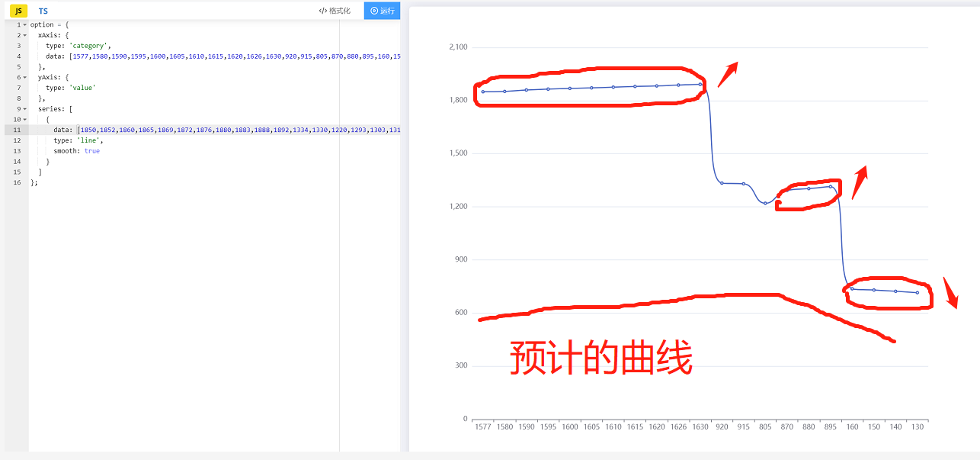This screenshot has width=980, height=460.
Task: Switch to the TS tab
Action: [x=43, y=11]
